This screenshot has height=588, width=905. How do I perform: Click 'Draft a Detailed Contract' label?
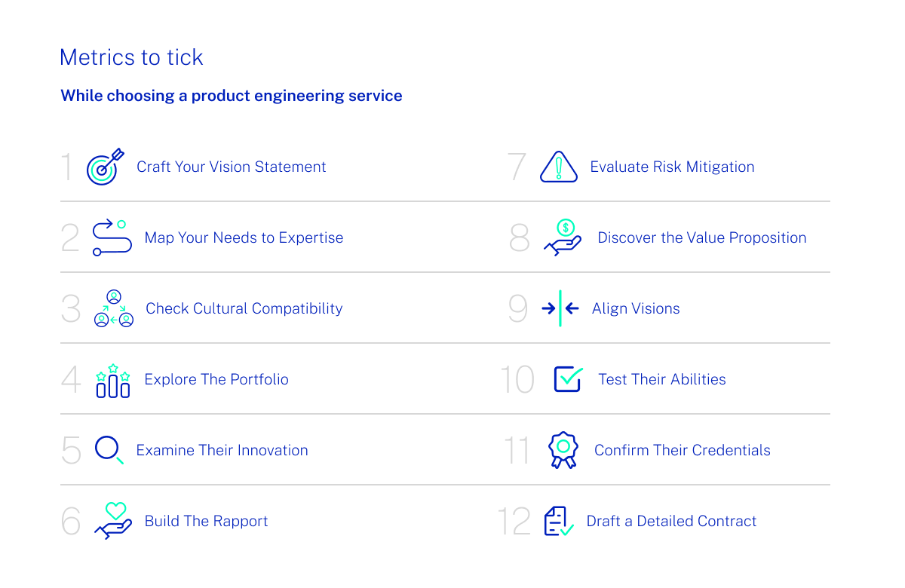[x=671, y=521]
